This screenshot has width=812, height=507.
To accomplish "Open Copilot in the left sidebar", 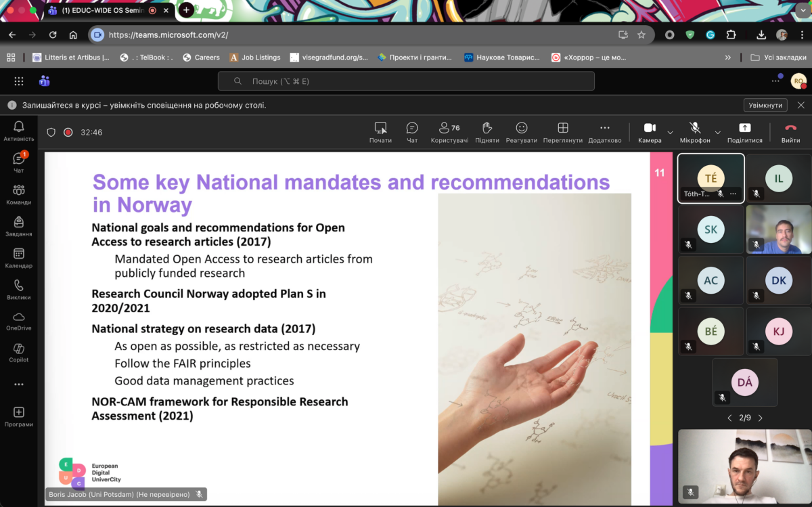I will [18, 353].
